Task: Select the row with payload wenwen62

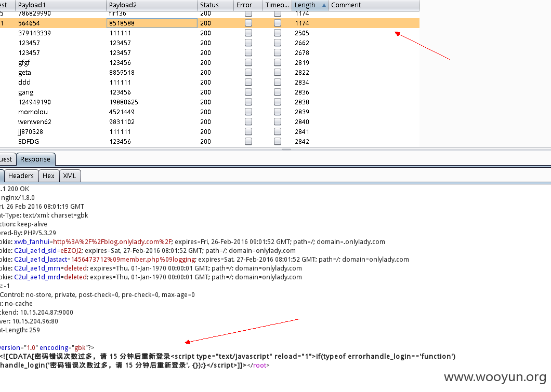Action: (209, 121)
